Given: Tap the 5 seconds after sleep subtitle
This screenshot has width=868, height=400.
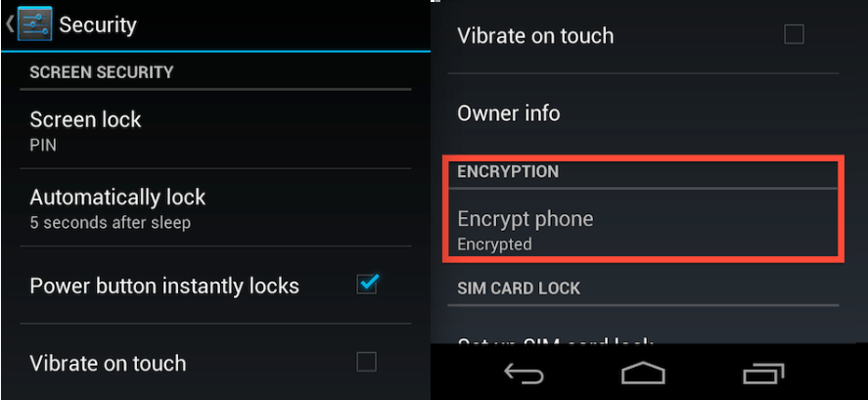Looking at the screenshot, I should 111,223.
